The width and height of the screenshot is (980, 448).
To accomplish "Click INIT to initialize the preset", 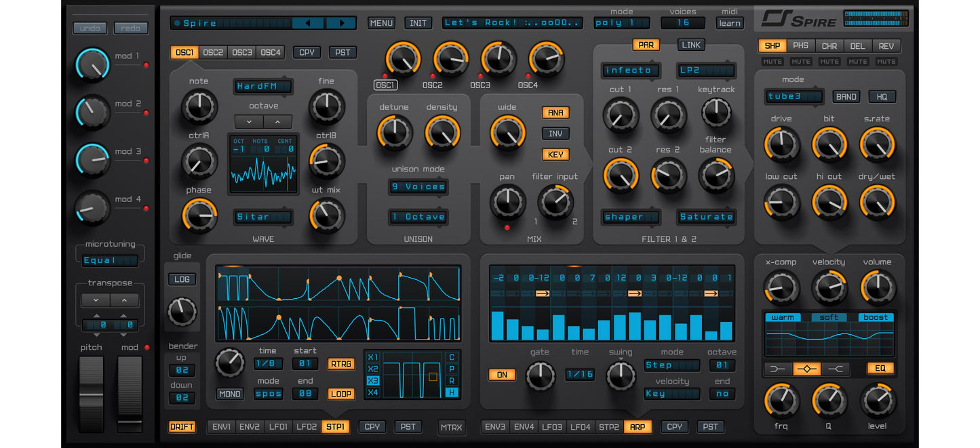I will pyautogui.click(x=418, y=22).
